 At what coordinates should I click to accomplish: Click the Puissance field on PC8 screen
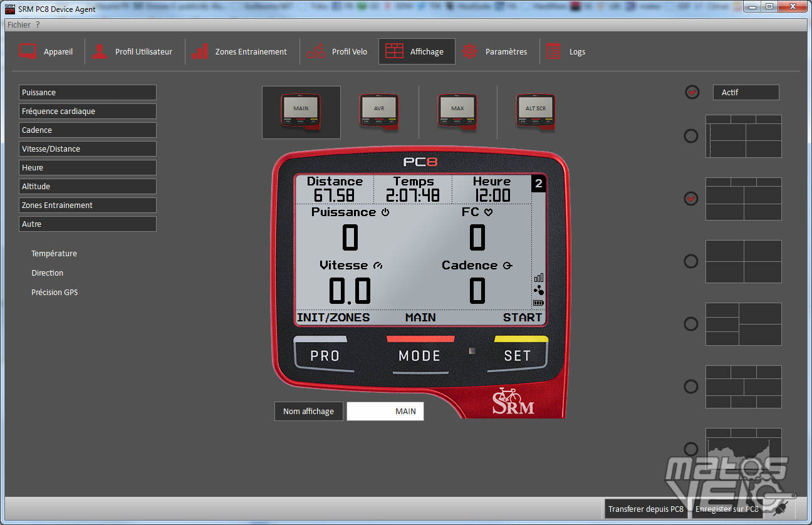click(350, 229)
